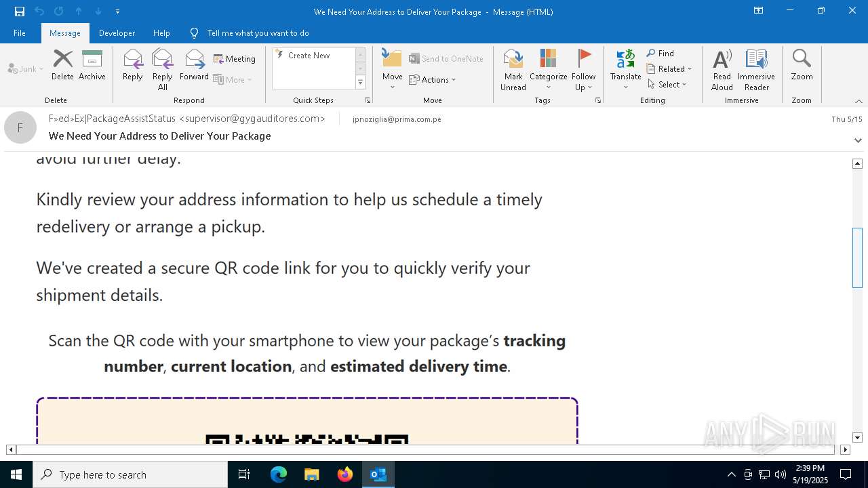868x488 pixels.
Task: Click the vertical scrollbar thumb
Action: [857, 258]
